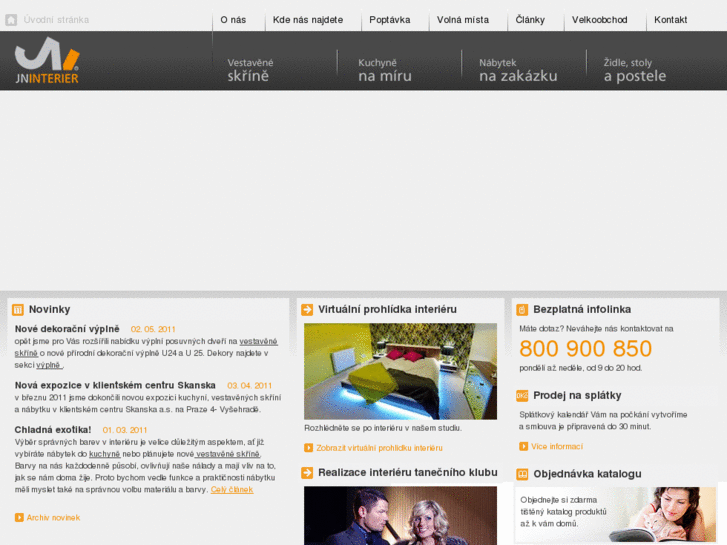The width and height of the screenshot is (727, 545).
Task: Open the Nová expozice v klientském centru Skanska headline
Action: point(115,385)
